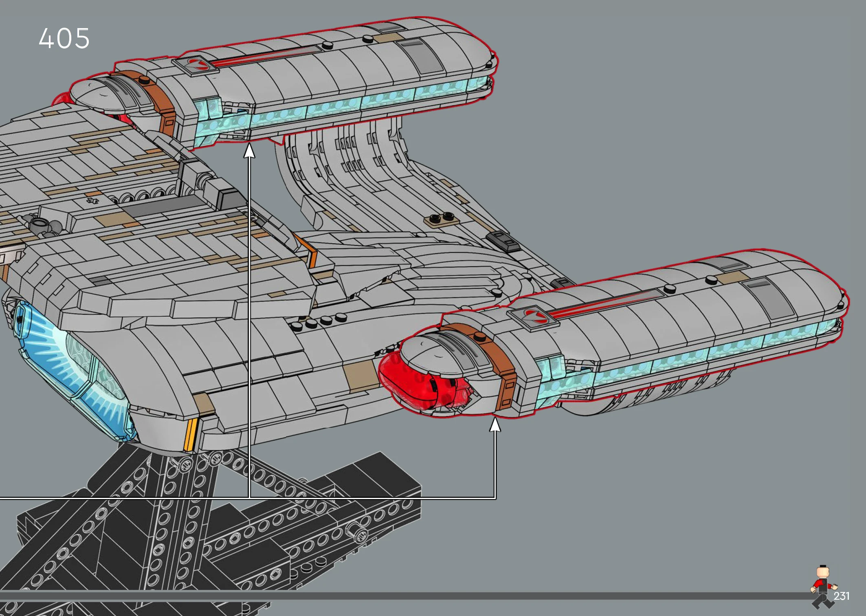Click the upward arrowhead under the upper nacelle

[249, 151]
